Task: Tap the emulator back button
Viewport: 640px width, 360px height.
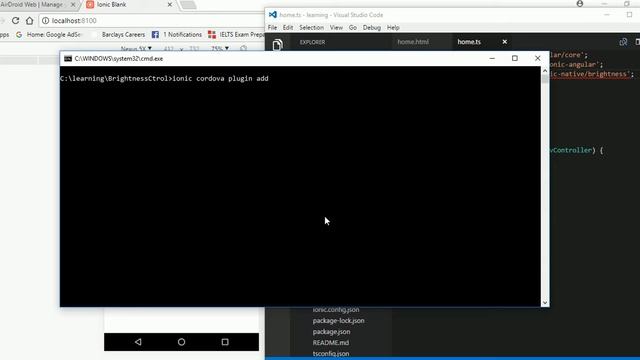Action: [138, 342]
